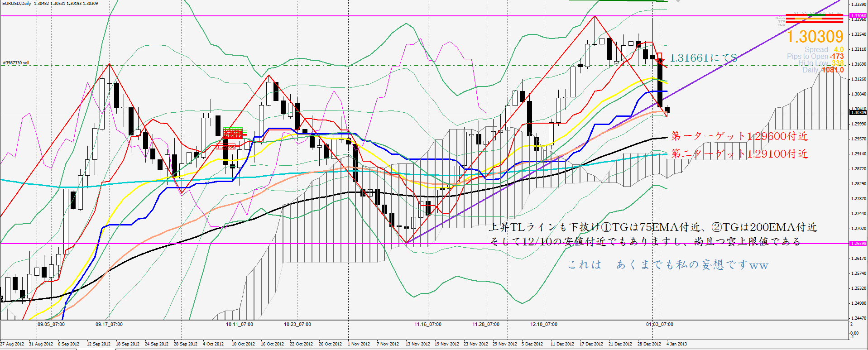This screenshot has height=350, width=868.
Task: Click annotation line starting '上昇TLラインも下抜け'
Action: [x=653, y=227]
